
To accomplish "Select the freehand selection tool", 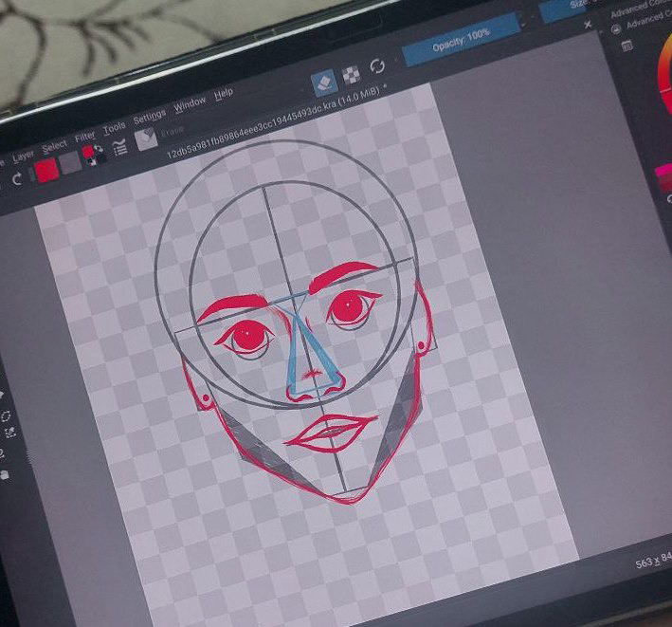I will (9, 433).
